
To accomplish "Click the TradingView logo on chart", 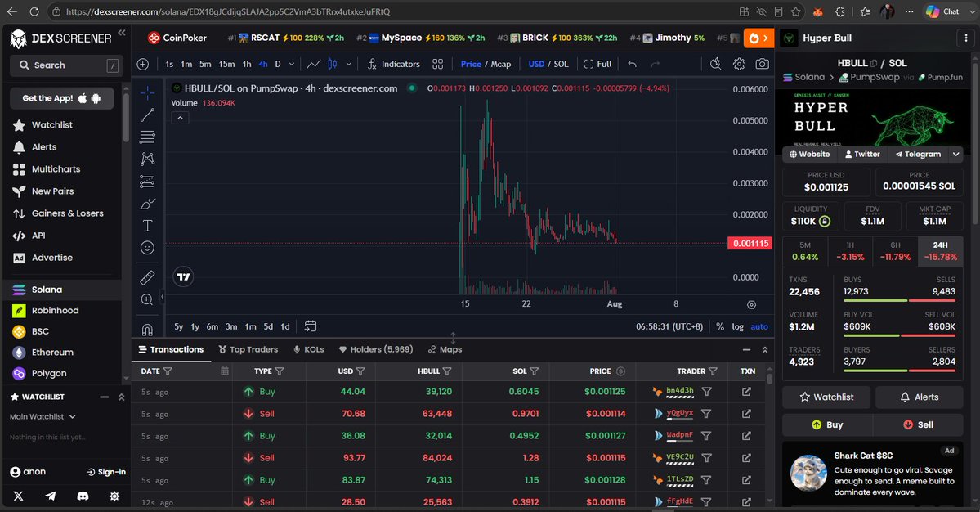I will pos(183,277).
